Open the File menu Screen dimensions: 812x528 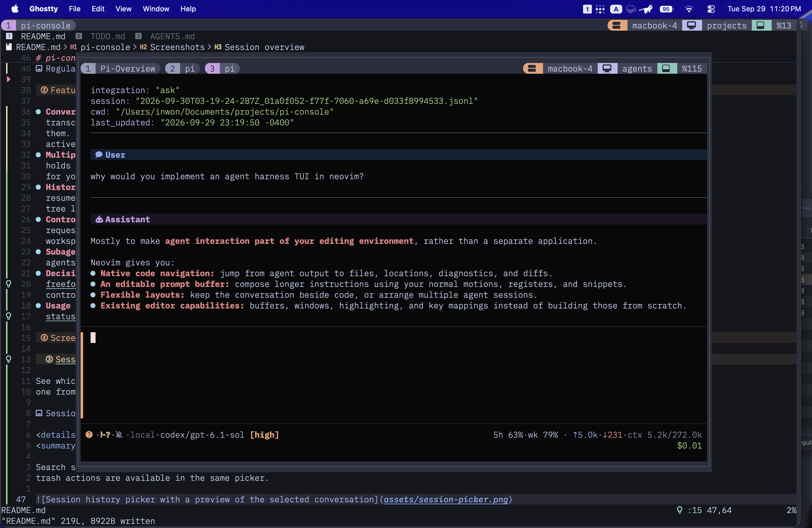[x=74, y=9]
